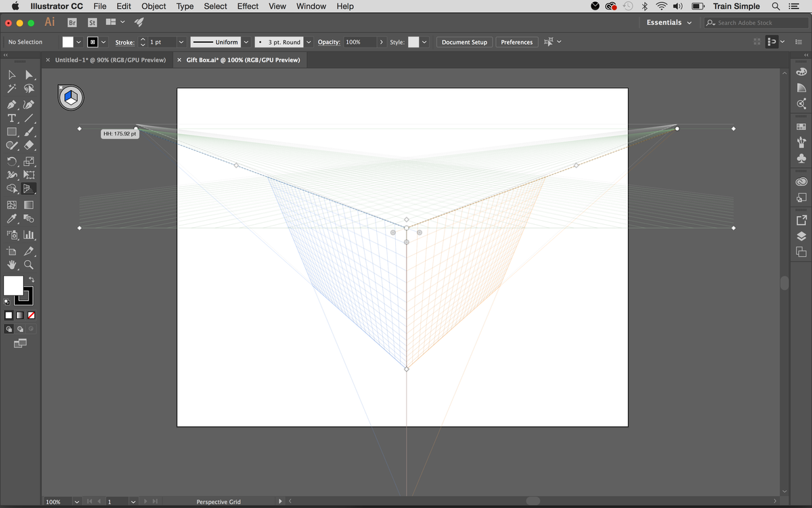Toggle the None color option below fill swatches

[30, 315]
